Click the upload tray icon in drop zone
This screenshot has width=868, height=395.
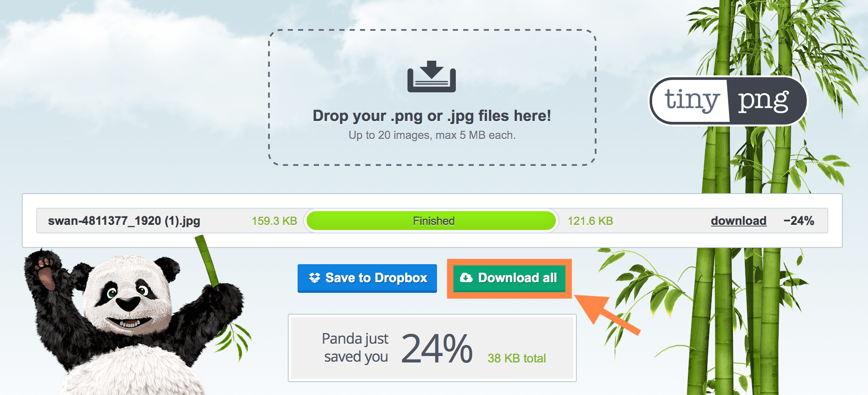[431, 77]
